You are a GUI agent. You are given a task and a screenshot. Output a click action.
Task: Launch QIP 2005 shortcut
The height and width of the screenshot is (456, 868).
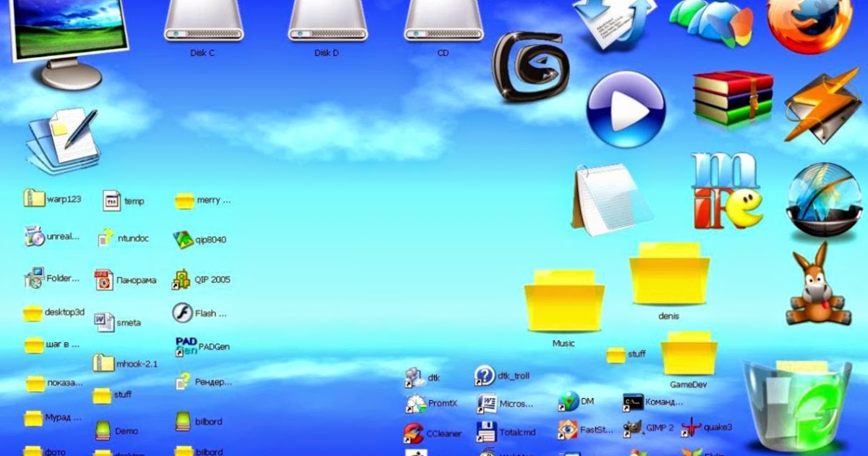tap(181, 279)
